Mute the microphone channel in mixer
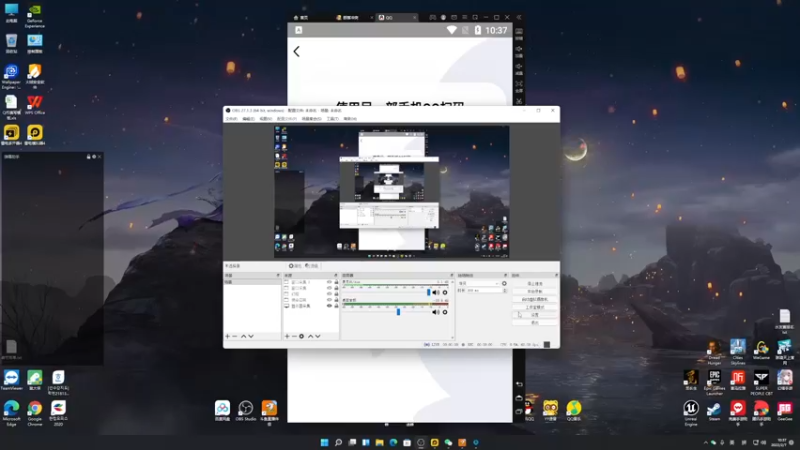 (x=436, y=292)
